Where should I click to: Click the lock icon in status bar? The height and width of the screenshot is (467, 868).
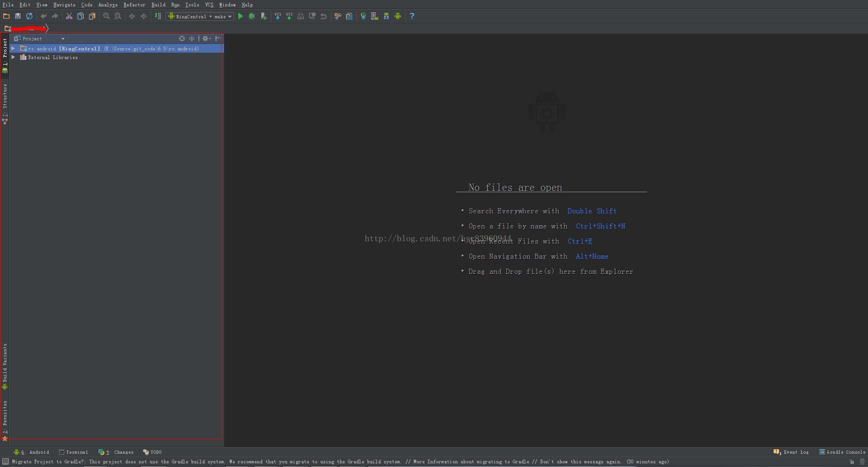pos(852,462)
